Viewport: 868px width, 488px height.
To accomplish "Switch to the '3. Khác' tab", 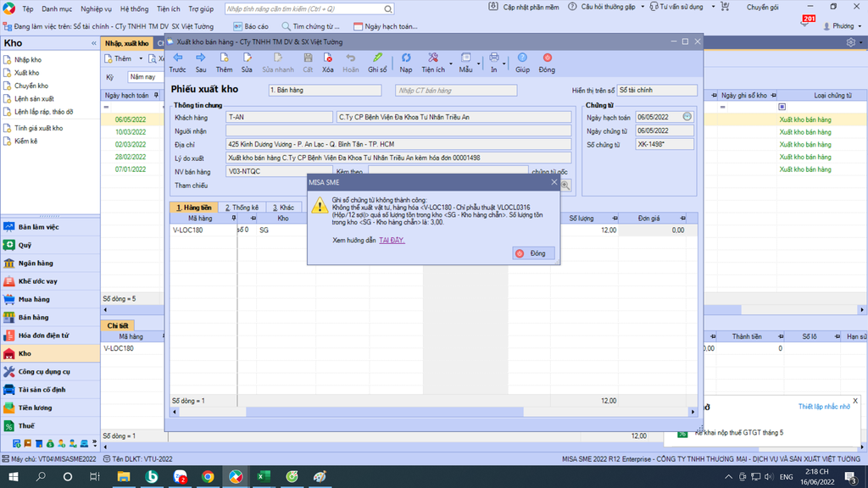I will pos(283,208).
